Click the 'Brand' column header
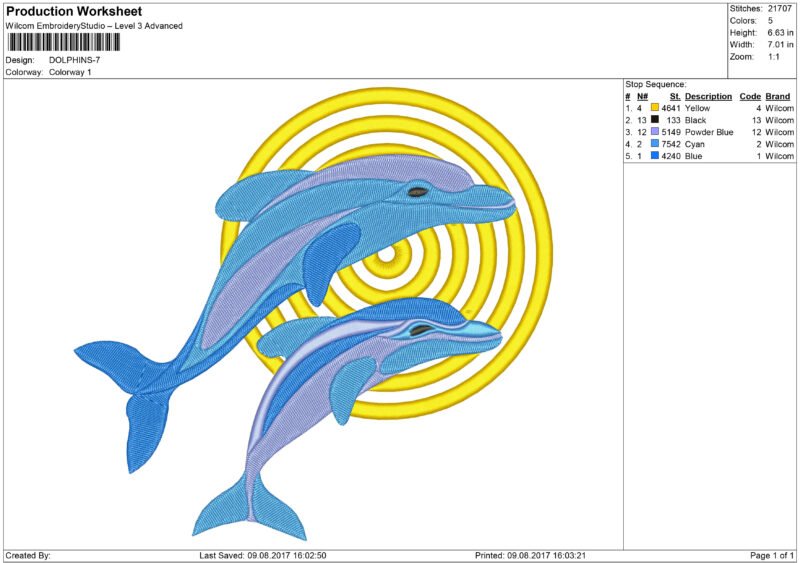Image resolution: width=800 pixels, height=563 pixels. (778, 96)
